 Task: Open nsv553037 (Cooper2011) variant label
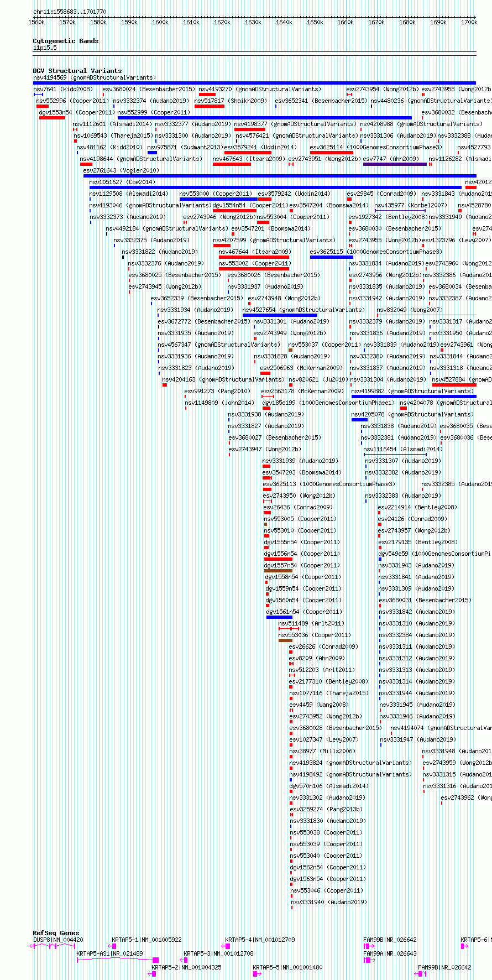(324, 345)
